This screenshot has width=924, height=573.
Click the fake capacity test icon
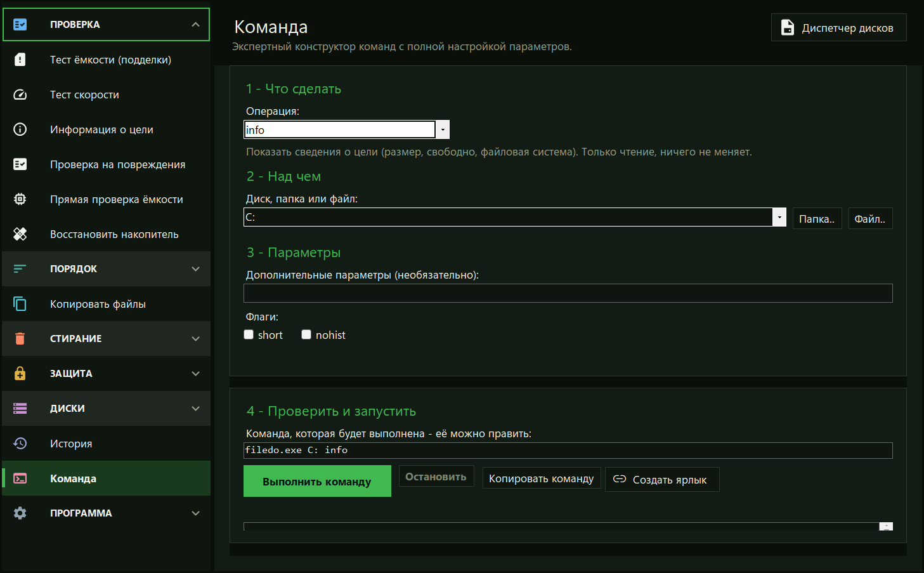[x=20, y=60]
